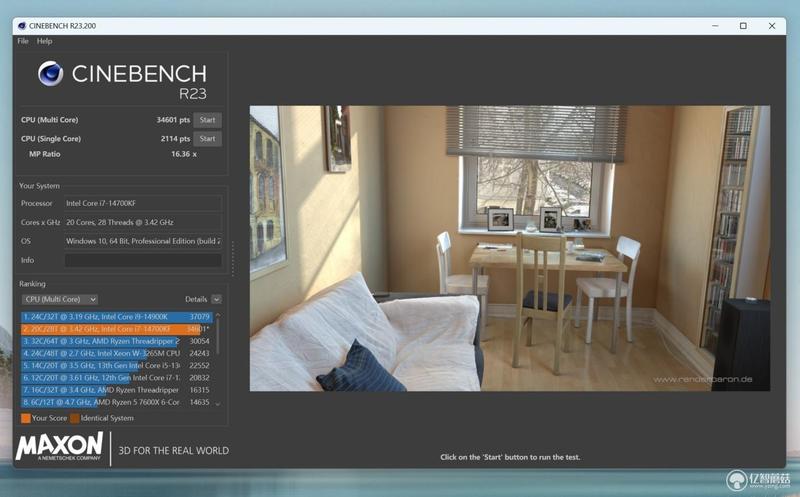The width and height of the screenshot is (800, 497).
Task: Click the Cinebench title bar app icon
Action: pyautogui.click(x=21, y=26)
